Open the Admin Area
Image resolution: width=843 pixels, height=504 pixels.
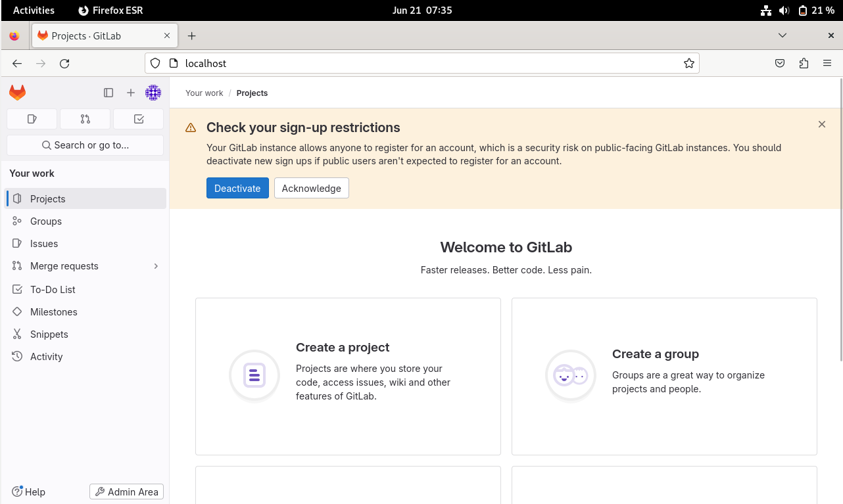(126, 492)
